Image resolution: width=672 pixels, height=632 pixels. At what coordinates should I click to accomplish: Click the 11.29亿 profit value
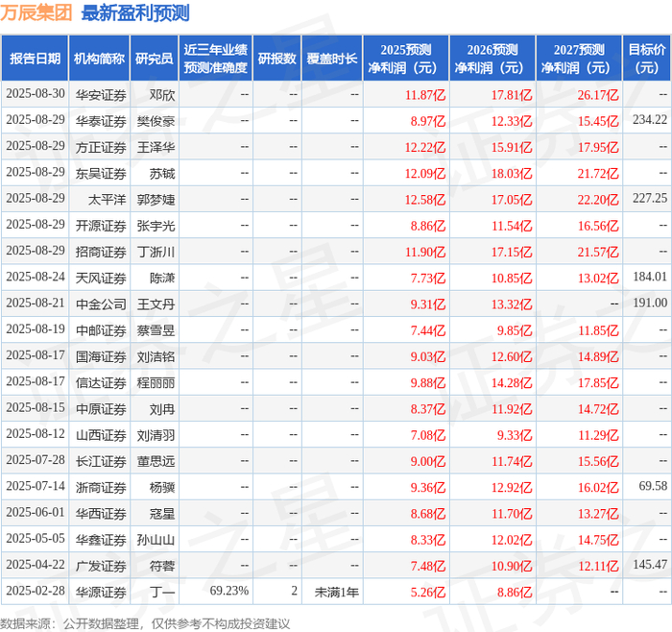pyautogui.click(x=598, y=435)
